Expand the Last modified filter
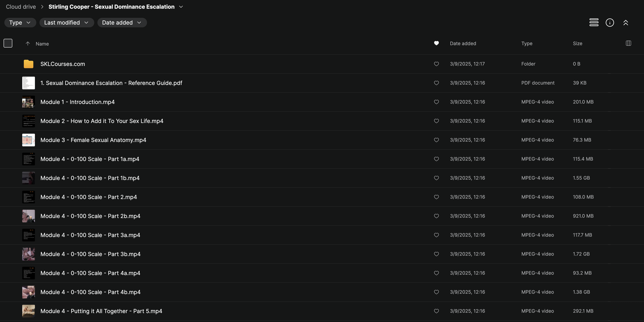 pos(66,22)
